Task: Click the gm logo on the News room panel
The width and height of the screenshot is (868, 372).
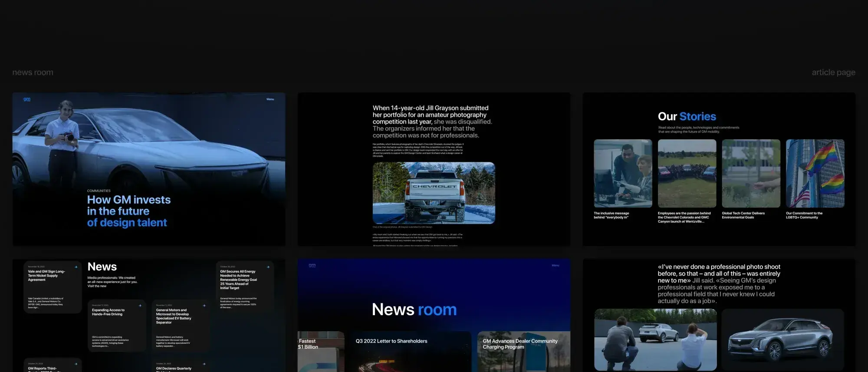Action: (x=312, y=265)
